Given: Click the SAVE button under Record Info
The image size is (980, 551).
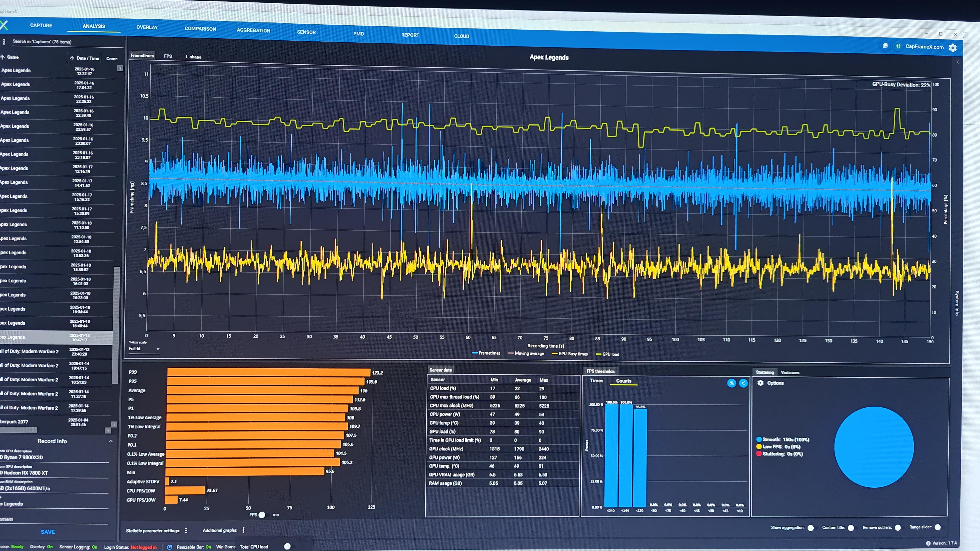Looking at the screenshot, I should (x=48, y=532).
